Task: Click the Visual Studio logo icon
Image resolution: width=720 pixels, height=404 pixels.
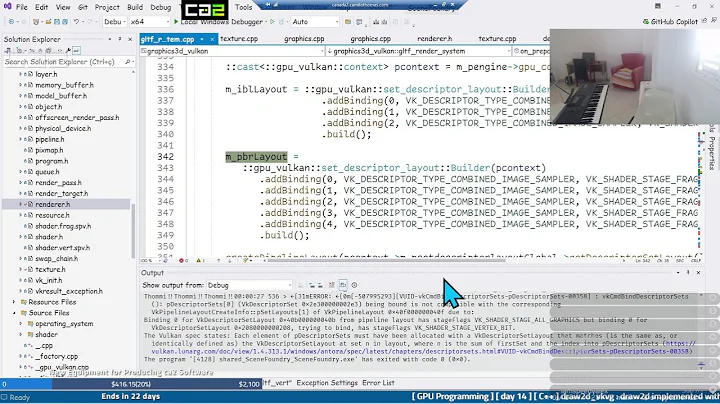Action: coord(7,6)
